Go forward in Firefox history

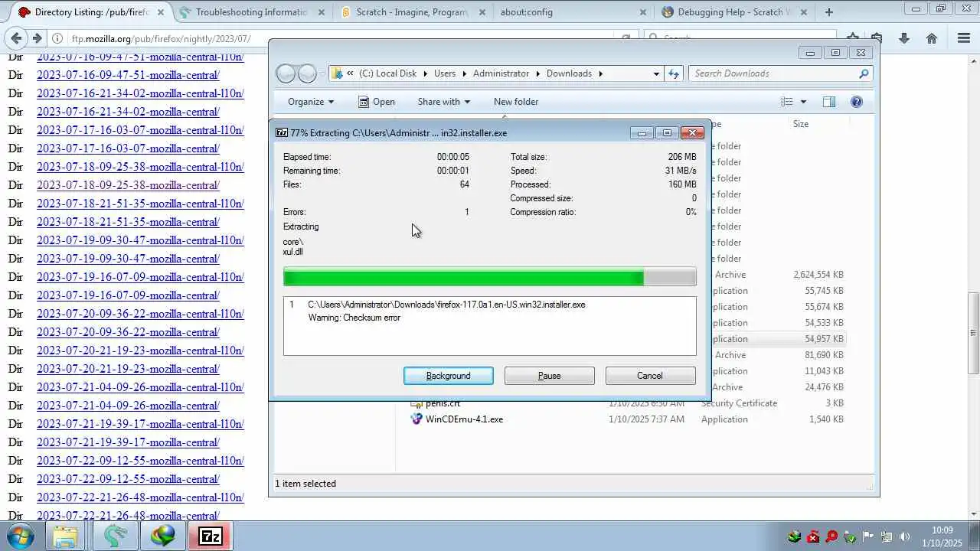[37, 38]
